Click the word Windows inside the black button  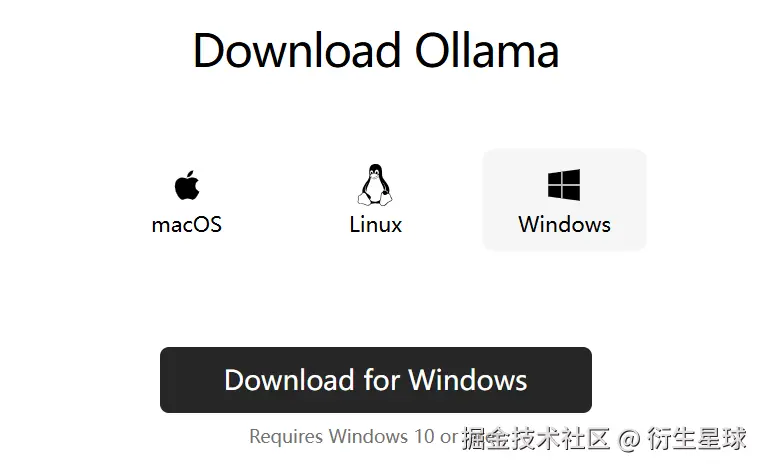click(468, 380)
